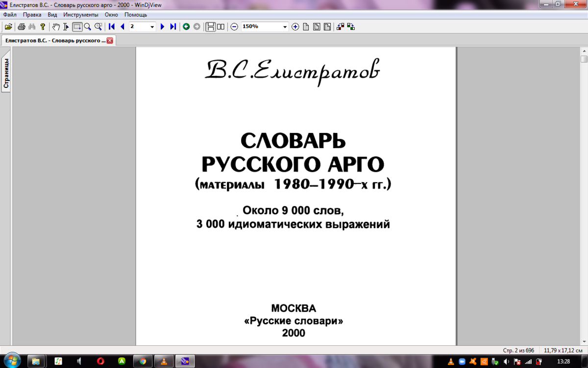Jump to the last page
The width and height of the screenshot is (588, 368).
click(173, 26)
